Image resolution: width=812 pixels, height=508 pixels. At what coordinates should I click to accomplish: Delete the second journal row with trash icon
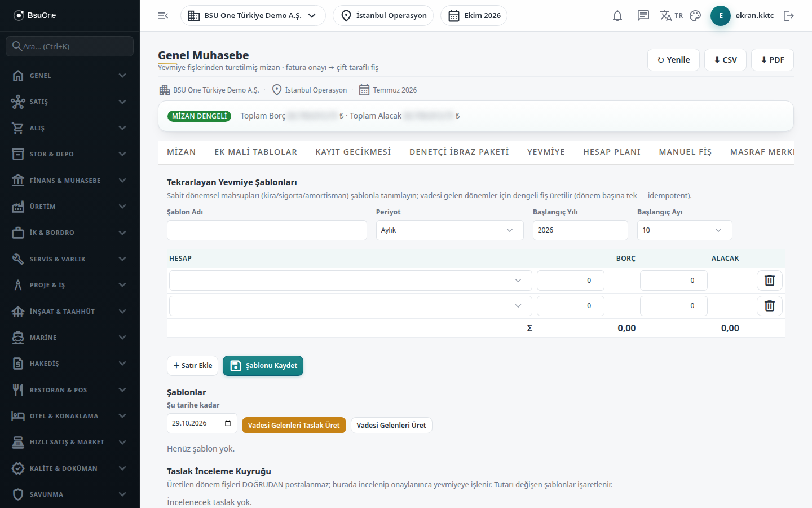770,306
